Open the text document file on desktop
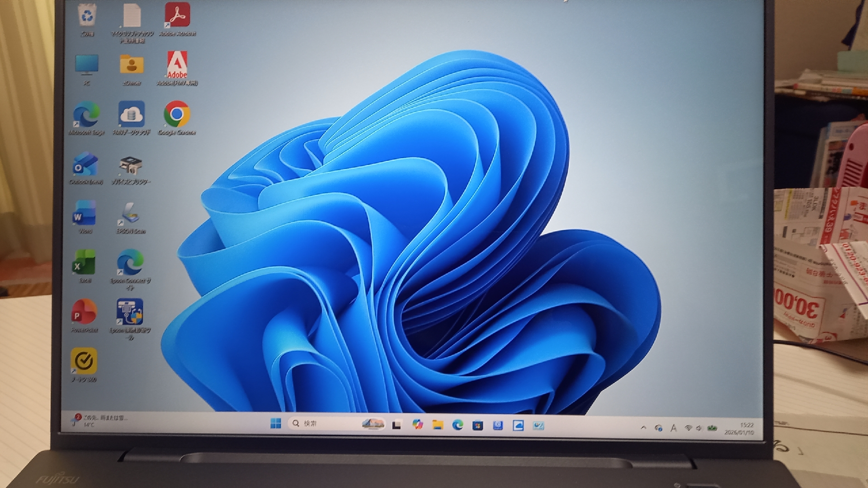Image resolution: width=868 pixels, height=488 pixels. point(132,23)
